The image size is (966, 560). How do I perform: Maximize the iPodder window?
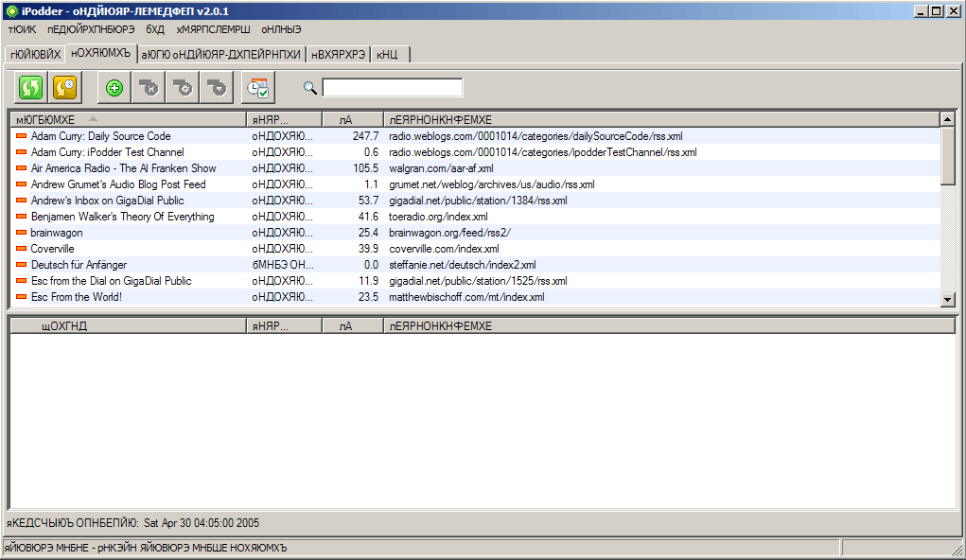(x=936, y=11)
